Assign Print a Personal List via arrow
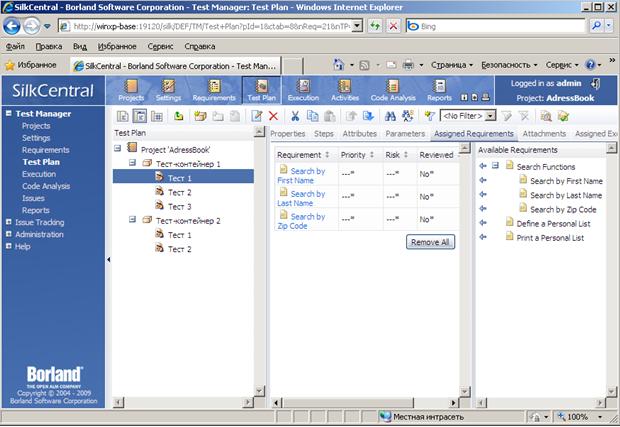The image size is (620, 427). (483, 237)
